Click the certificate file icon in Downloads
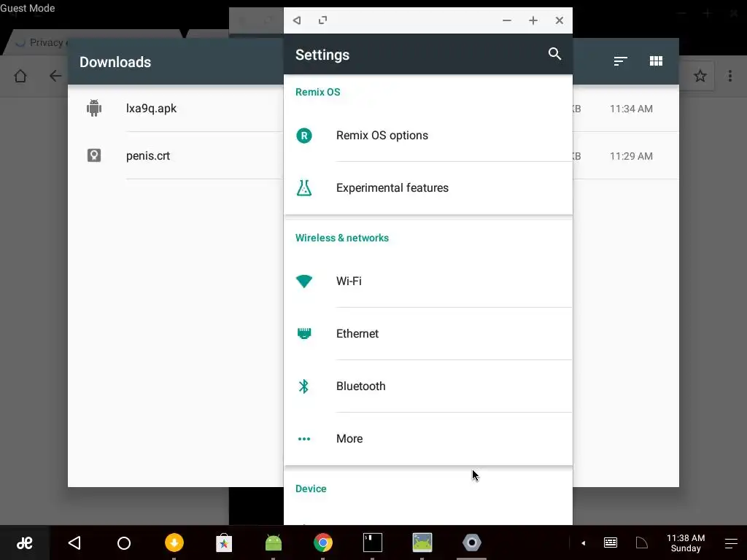 tap(94, 155)
